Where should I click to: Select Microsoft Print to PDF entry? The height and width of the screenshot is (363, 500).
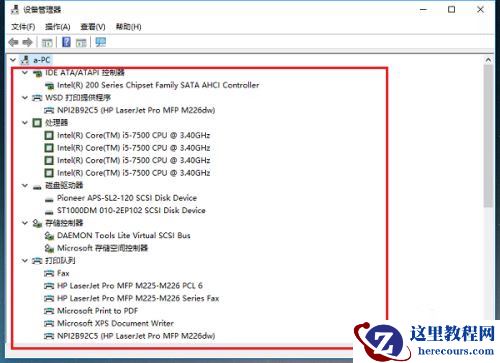coord(97,311)
